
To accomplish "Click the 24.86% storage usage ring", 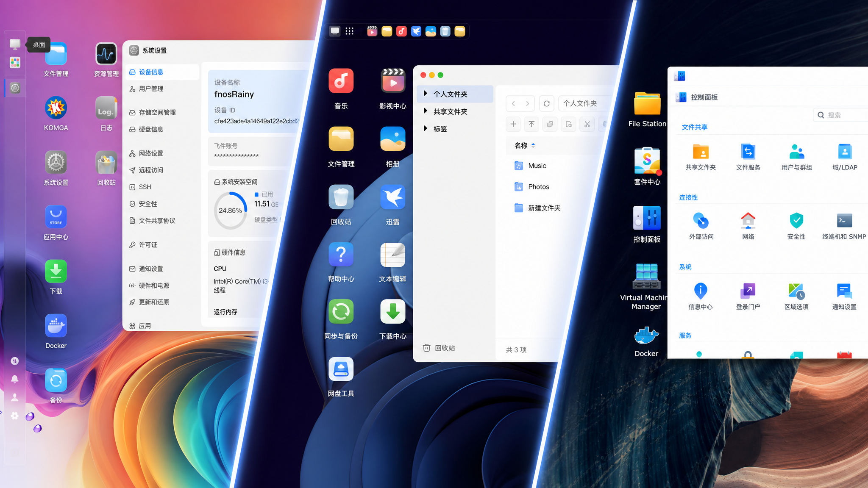I will (x=231, y=211).
